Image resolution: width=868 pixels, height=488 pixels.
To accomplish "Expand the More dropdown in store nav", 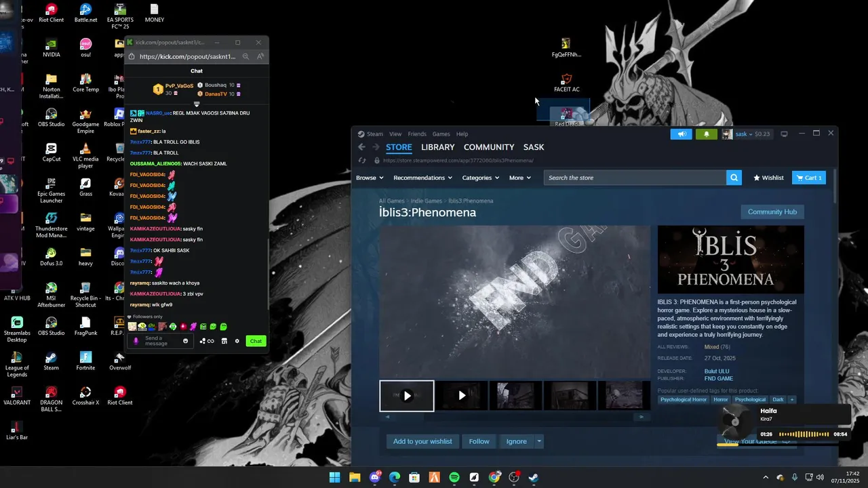I will (520, 178).
